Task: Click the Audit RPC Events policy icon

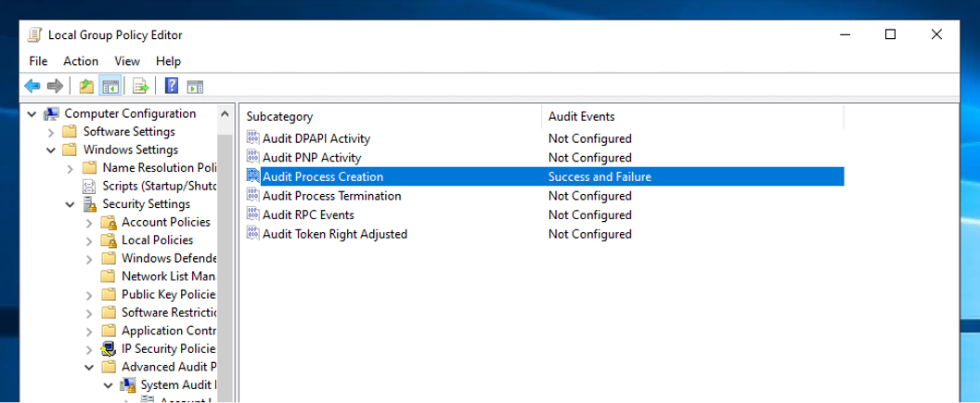Action: point(252,214)
